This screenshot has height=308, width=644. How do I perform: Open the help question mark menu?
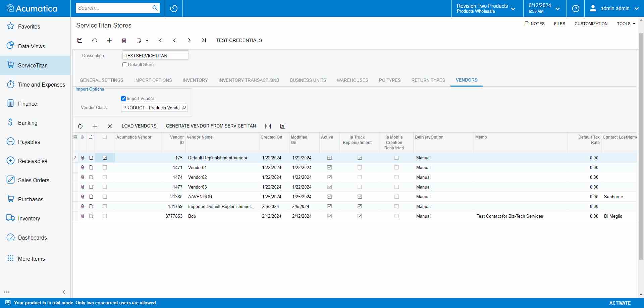(576, 8)
